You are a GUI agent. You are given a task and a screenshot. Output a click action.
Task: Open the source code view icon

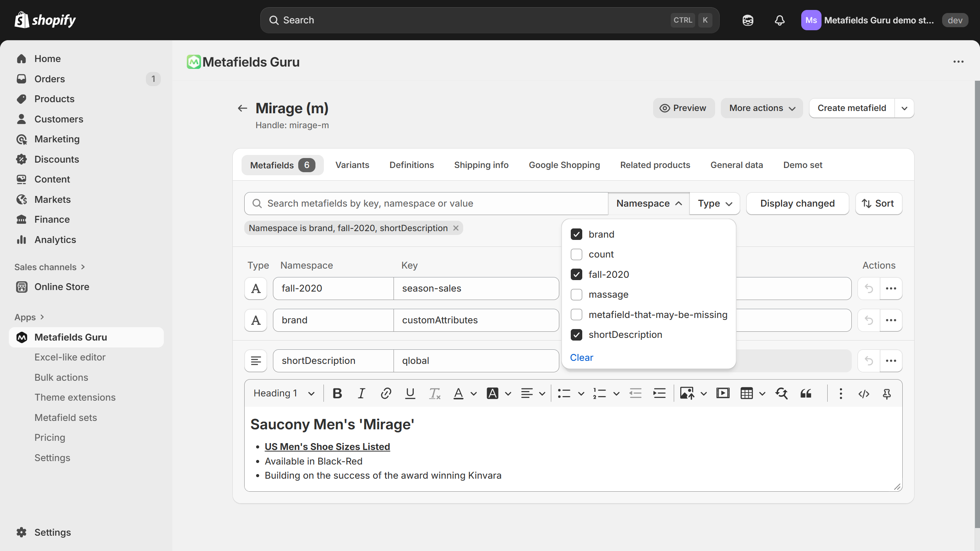pos(864,393)
